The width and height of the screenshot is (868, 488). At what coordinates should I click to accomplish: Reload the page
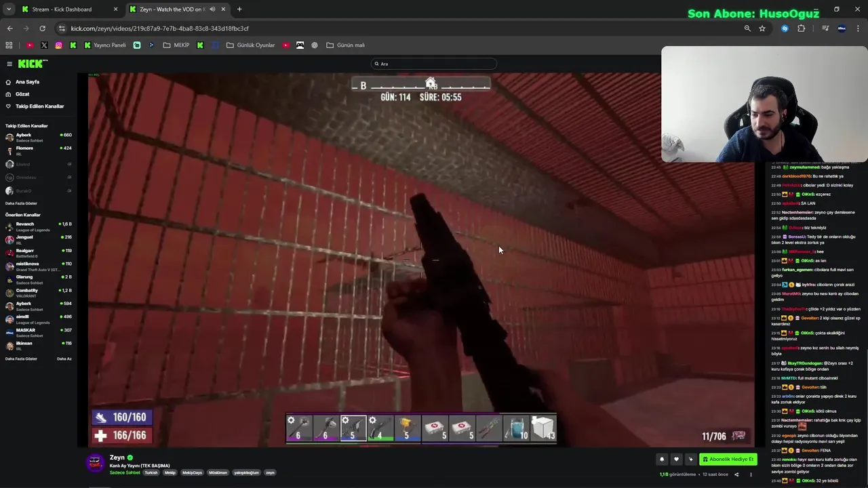tap(42, 28)
